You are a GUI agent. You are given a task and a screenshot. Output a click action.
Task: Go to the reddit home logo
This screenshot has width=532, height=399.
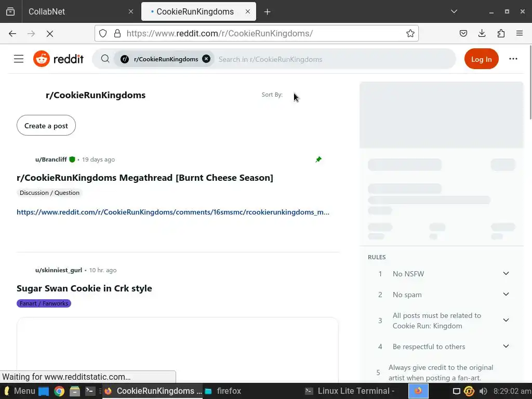58,59
